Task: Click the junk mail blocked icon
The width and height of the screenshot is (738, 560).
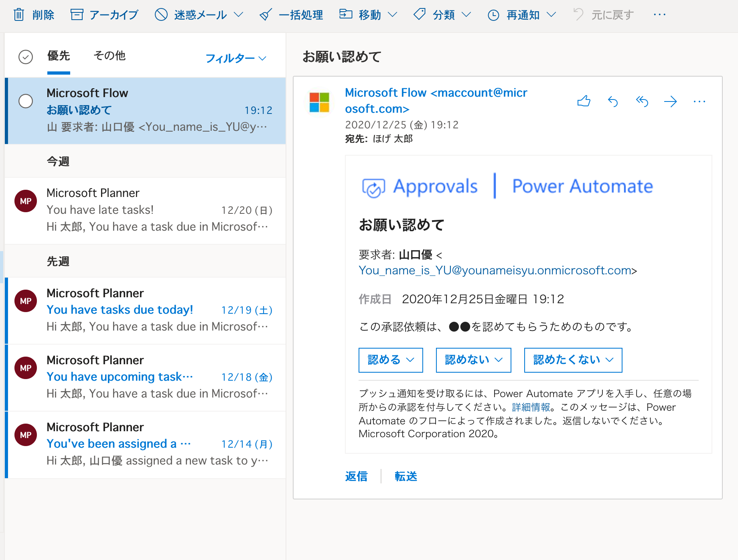Action: (x=161, y=15)
